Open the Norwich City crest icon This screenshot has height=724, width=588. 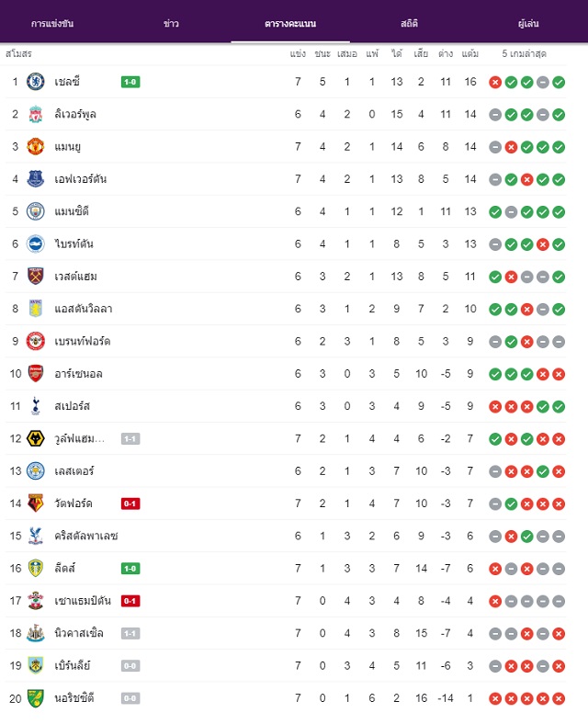[x=36, y=697]
